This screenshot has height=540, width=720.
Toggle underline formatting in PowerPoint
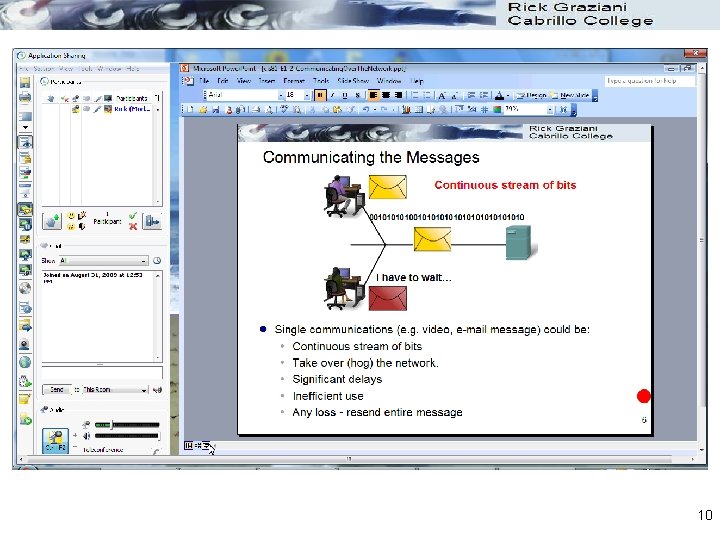(345, 95)
